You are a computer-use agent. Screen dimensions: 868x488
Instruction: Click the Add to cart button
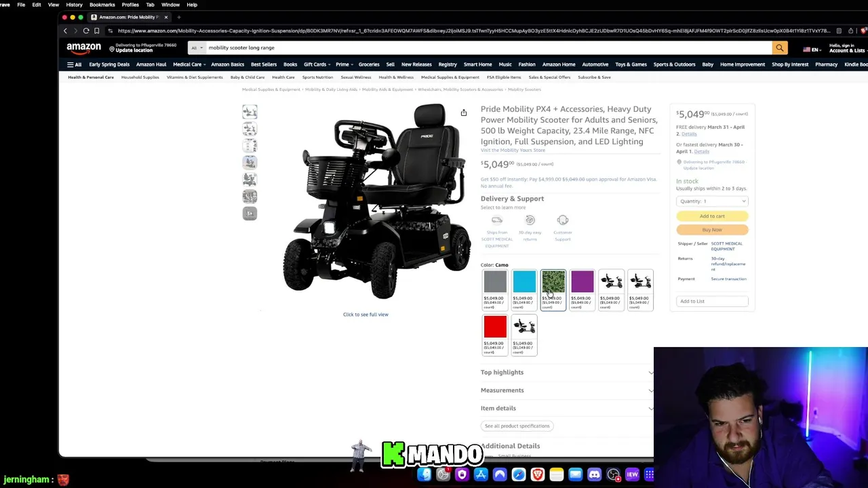[712, 216]
